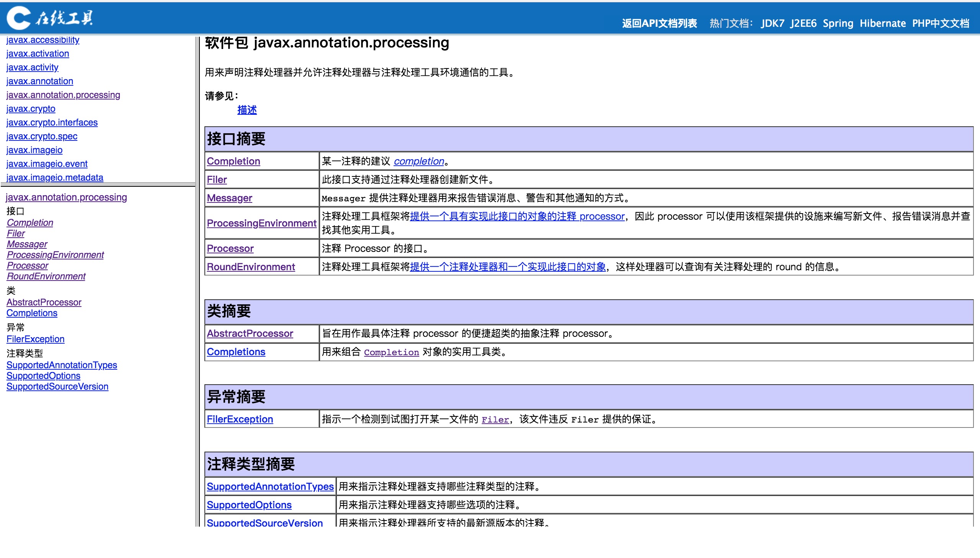Follow the monospace Completion link in description
This screenshot has width=980, height=558.
pos(391,352)
